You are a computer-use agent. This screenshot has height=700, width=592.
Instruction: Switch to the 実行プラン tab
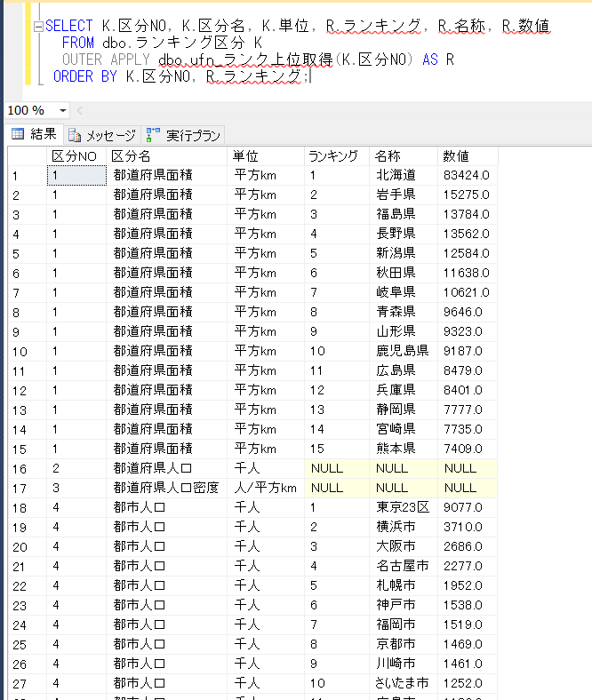(183, 135)
